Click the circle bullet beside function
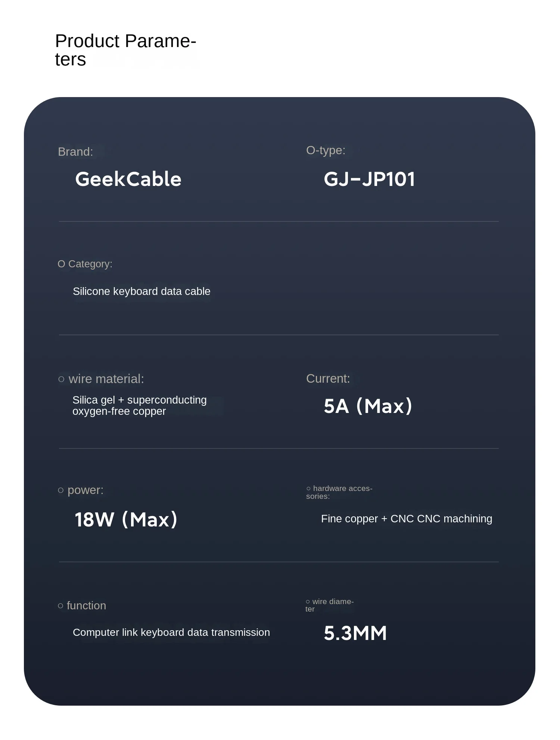The width and height of the screenshot is (560, 740). (60, 606)
